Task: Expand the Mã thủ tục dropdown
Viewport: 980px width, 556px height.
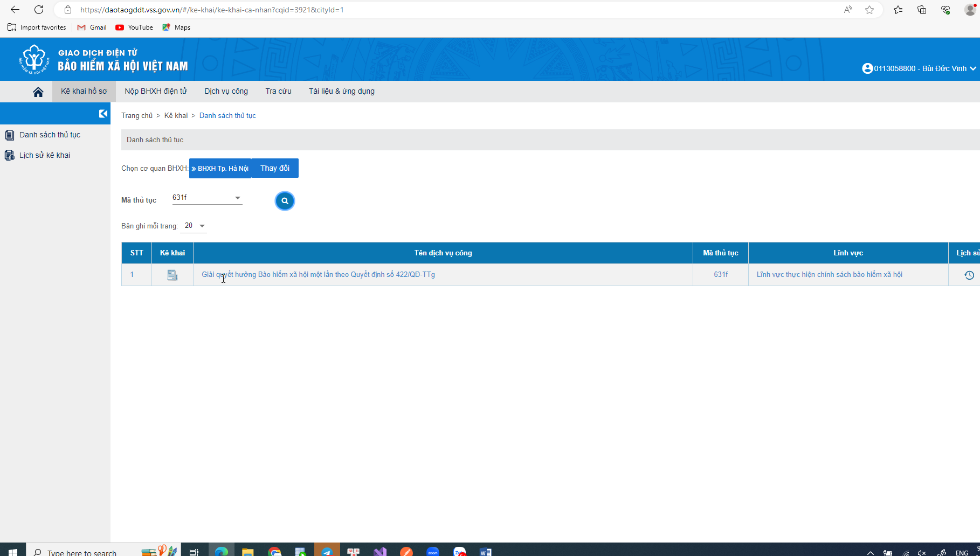Action: (x=237, y=198)
